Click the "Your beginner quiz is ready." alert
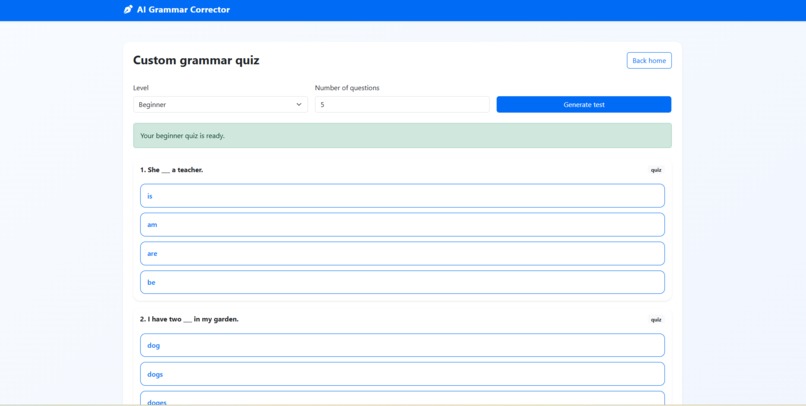The image size is (806, 406). pyautogui.click(x=402, y=136)
